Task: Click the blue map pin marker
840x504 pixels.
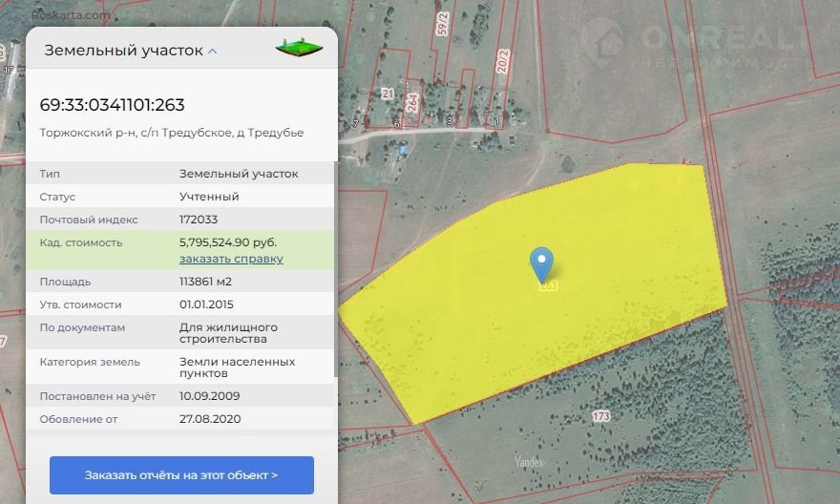Action: (541, 262)
